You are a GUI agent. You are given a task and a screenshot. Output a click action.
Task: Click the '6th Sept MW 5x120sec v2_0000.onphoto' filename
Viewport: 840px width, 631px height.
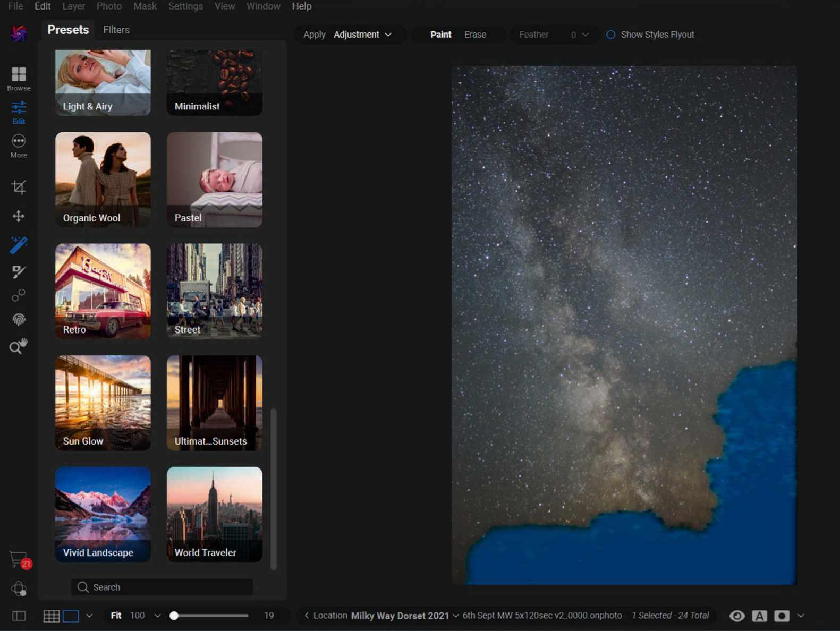[542, 616]
